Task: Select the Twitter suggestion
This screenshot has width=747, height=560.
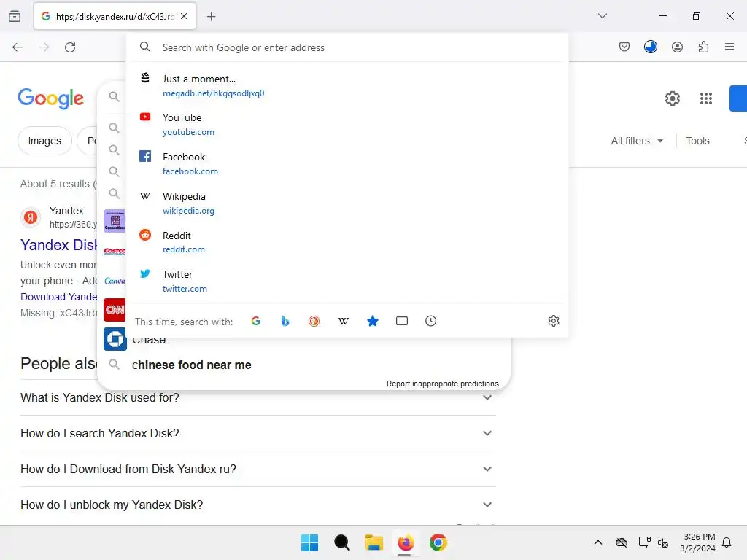Action: [348, 281]
